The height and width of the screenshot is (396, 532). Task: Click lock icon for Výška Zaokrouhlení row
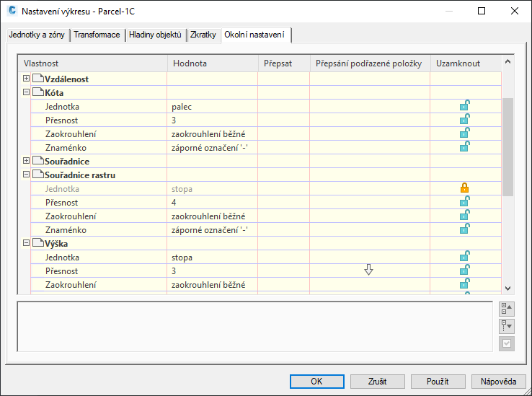coord(464,283)
